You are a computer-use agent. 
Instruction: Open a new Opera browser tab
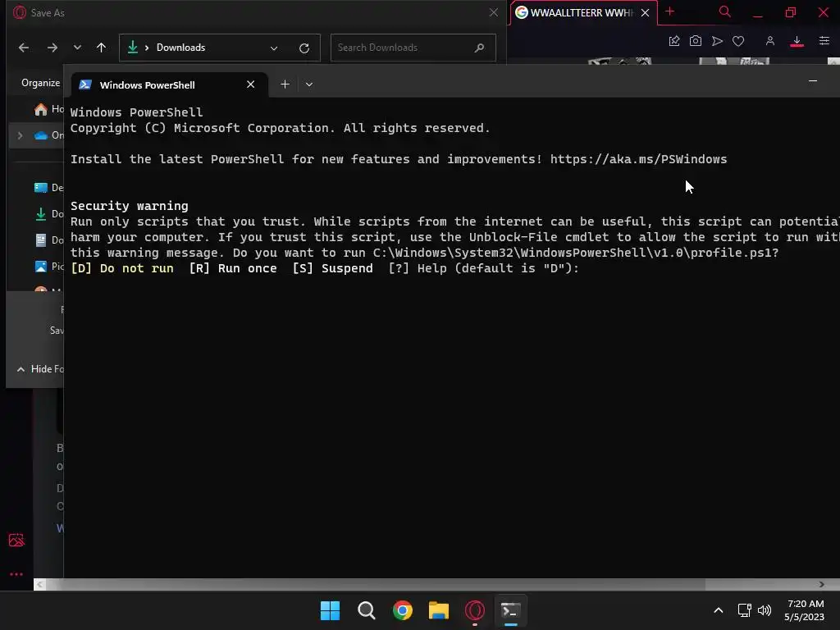pos(669,11)
